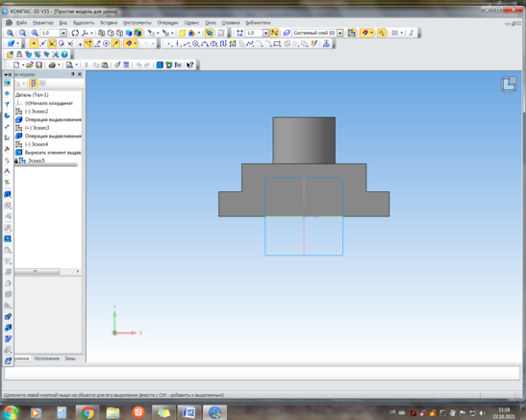Click the context help arrow-question icon

(x=189, y=65)
